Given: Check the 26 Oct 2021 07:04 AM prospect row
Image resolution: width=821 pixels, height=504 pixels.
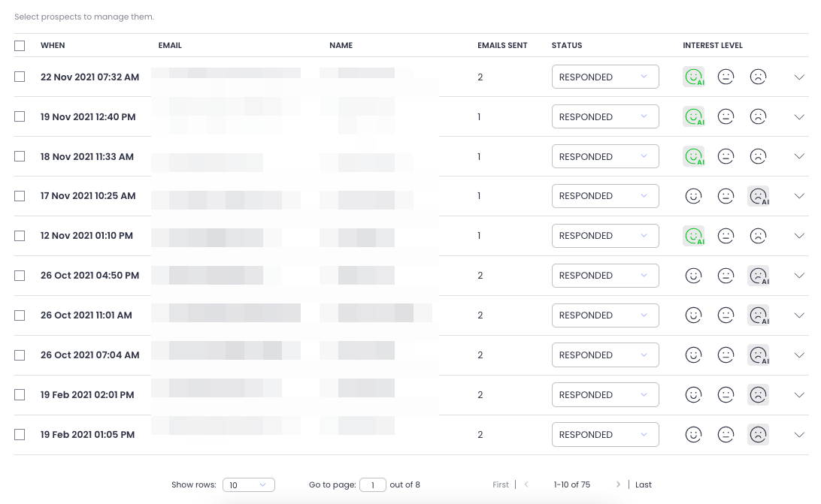Looking at the screenshot, I should [x=20, y=355].
